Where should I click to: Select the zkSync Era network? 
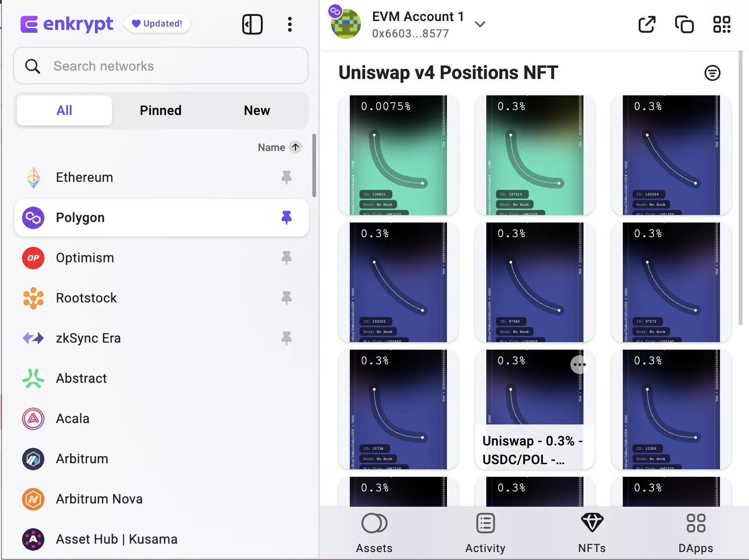tap(162, 338)
